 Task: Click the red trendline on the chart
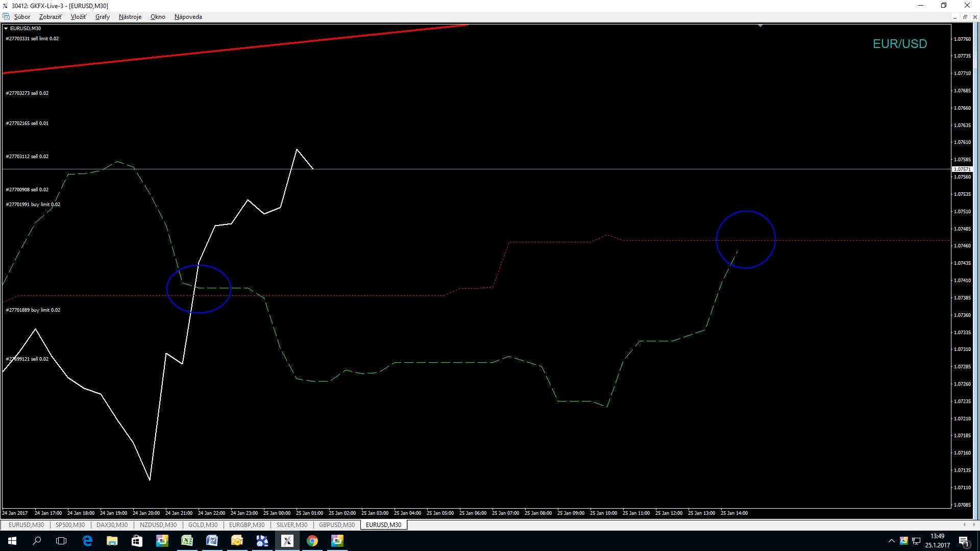235,49
